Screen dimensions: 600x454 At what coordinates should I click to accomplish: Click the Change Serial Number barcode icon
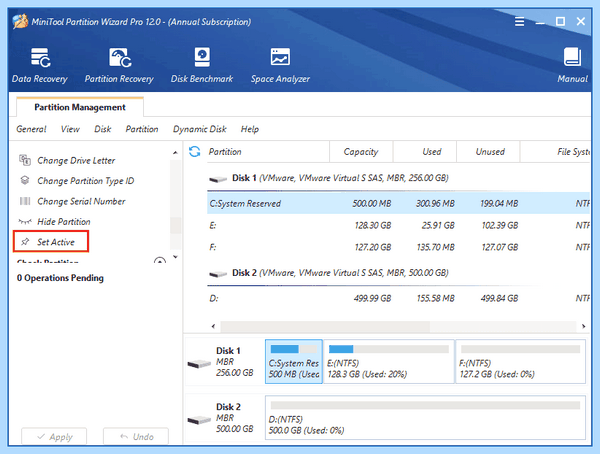point(25,201)
